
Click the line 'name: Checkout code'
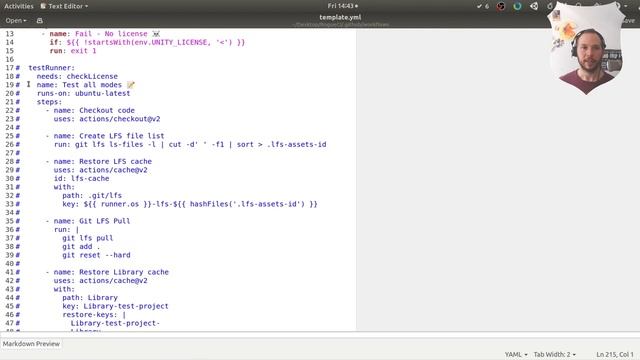[94, 110]
